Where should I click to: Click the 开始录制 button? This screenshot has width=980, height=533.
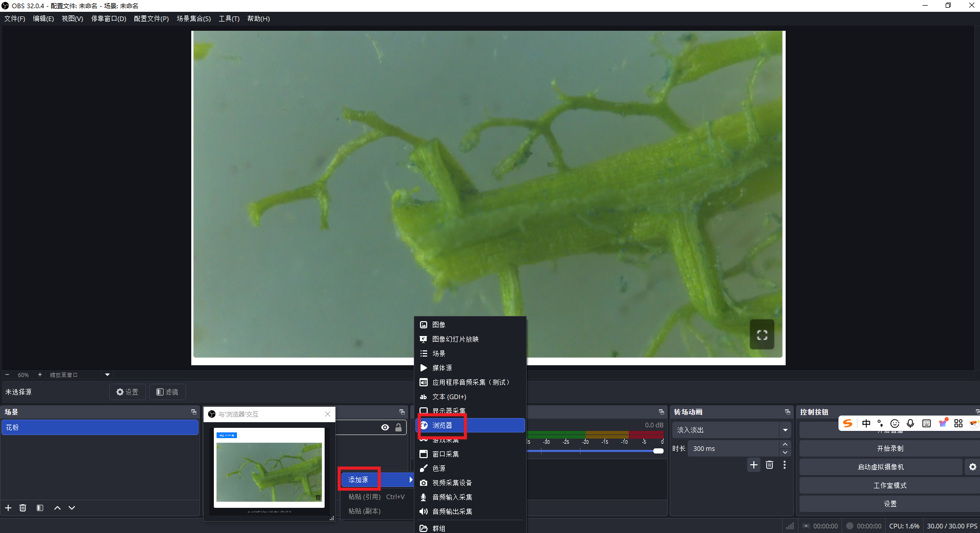click(x=890, y=448)
